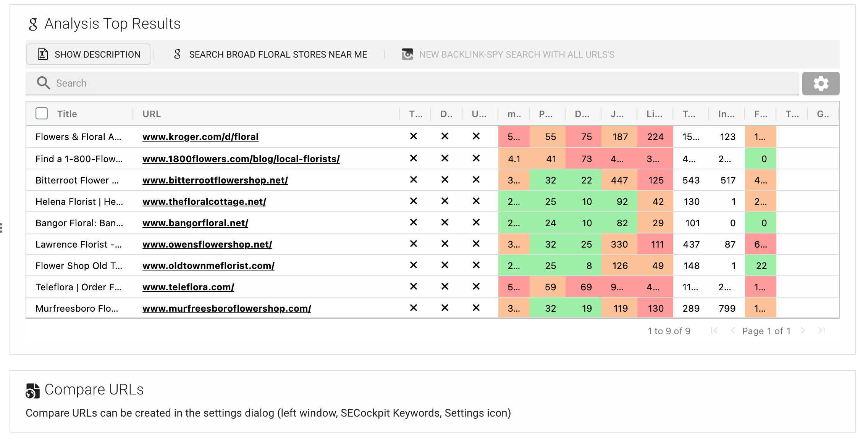Select the 'Teleflora | Order F...' title cell
This screenshot has width=868, height=441.
pyautogui.click(x=78, y=287)
